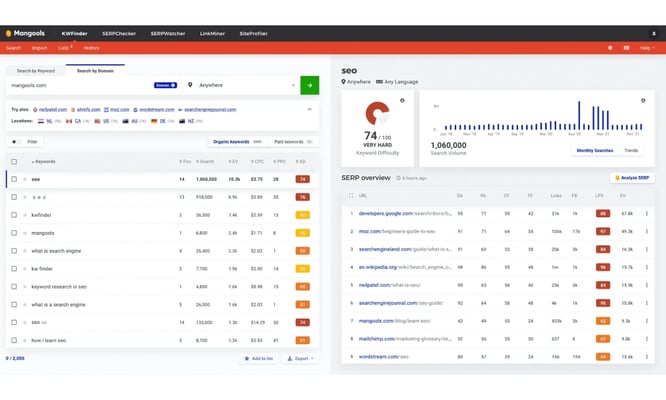Star the 'kwfinder' keyword row
Image resolution: width=666 pixels, height=400 pixels.
tap(25, 215)
